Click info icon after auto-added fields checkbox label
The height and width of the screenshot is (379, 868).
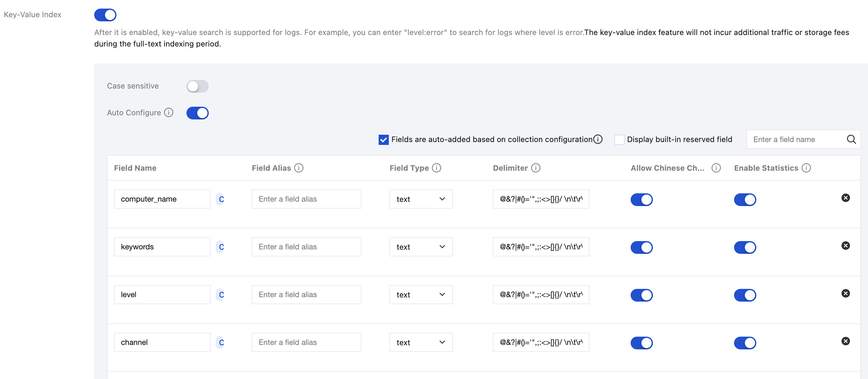(x=598, y=139)
